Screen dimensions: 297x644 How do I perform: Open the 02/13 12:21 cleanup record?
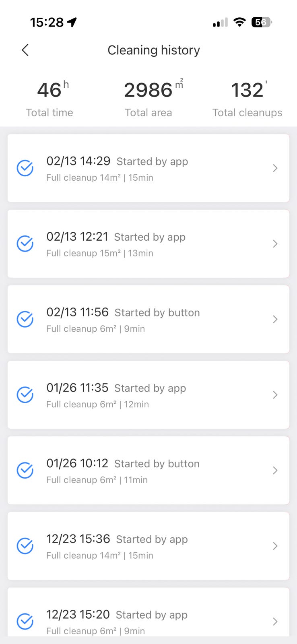click(x=148, y=244)
